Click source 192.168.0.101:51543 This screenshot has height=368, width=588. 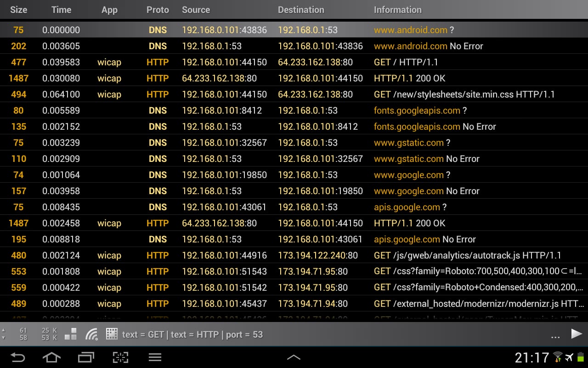coord(224,271)
